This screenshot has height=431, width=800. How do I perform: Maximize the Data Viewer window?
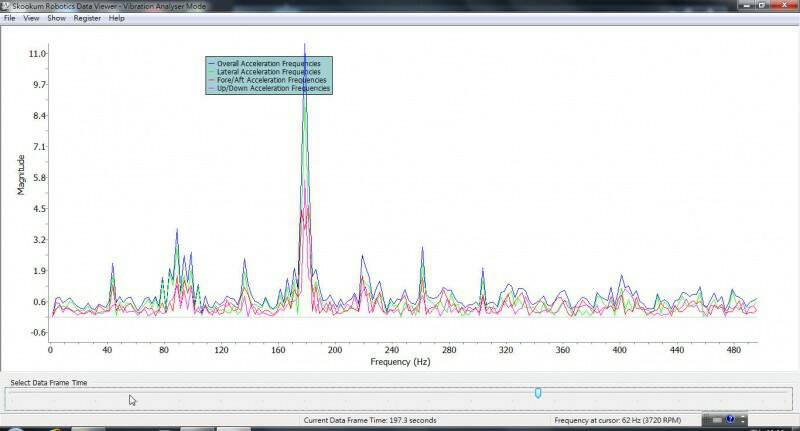point(762,5)
